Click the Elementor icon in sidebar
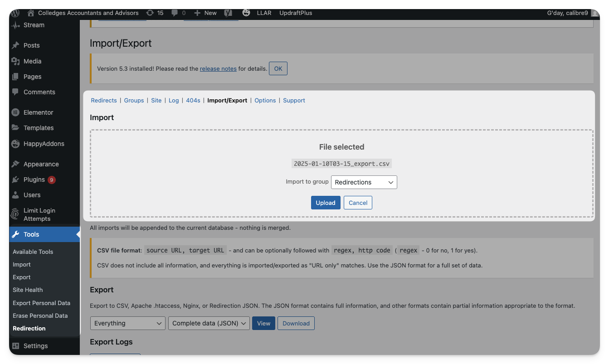 (15, 112)
